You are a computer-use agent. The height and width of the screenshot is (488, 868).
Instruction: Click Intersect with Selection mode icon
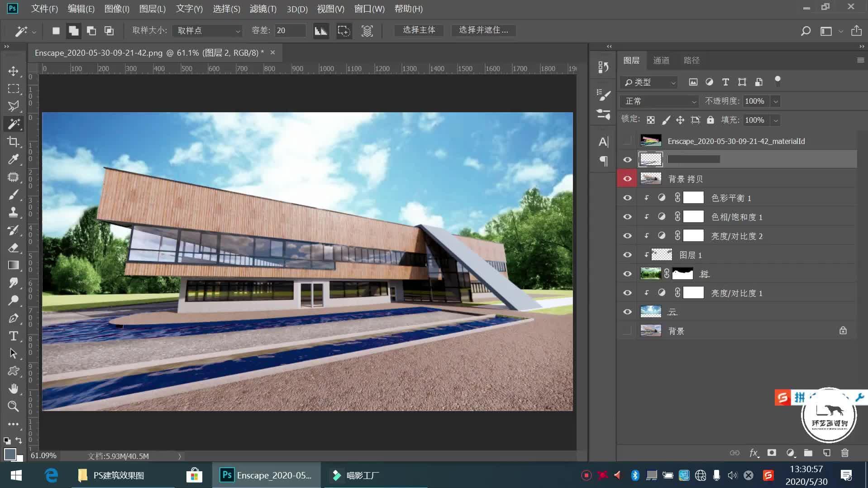[x=109, y=31]
